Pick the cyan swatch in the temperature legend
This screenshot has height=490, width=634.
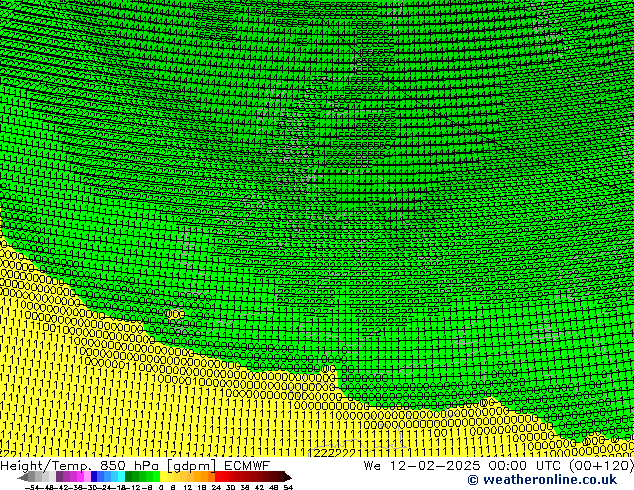click(121, 477)
